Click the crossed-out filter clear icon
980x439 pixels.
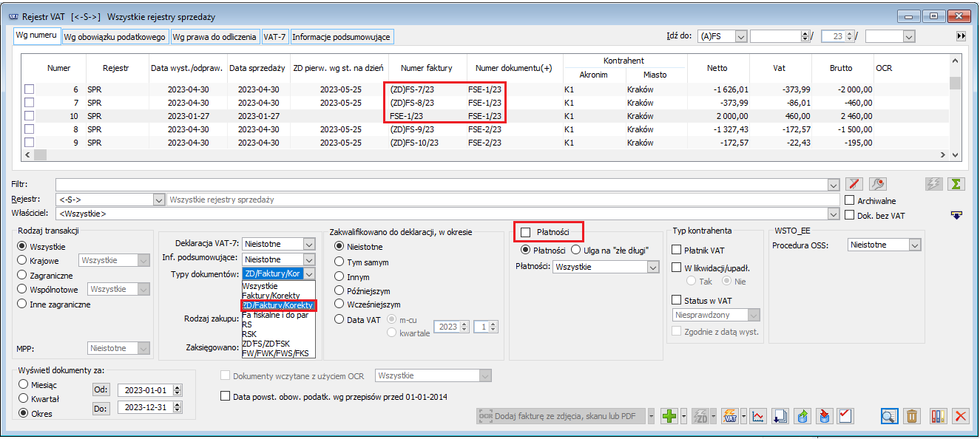click(855, 185)
